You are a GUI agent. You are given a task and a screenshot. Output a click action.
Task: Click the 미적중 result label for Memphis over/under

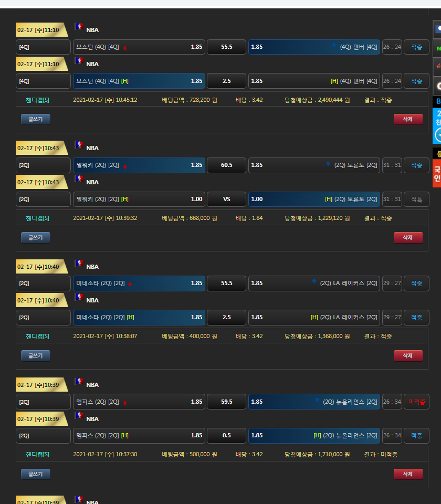[x=416, y=402]
